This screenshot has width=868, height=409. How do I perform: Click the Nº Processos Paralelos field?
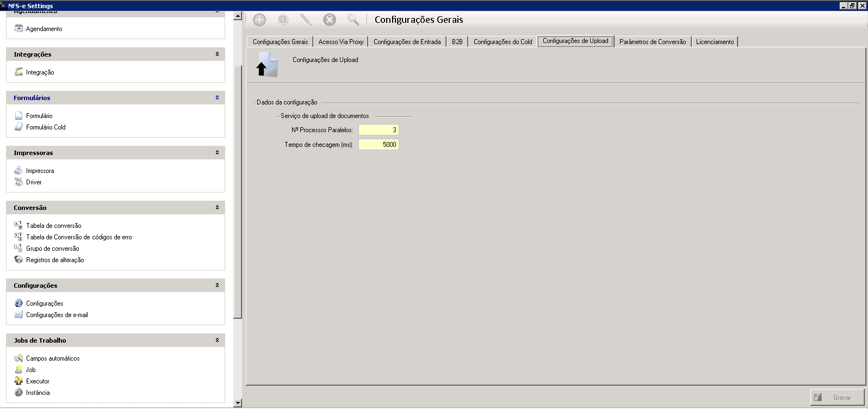pyautogui.click(x=379, y=130)
